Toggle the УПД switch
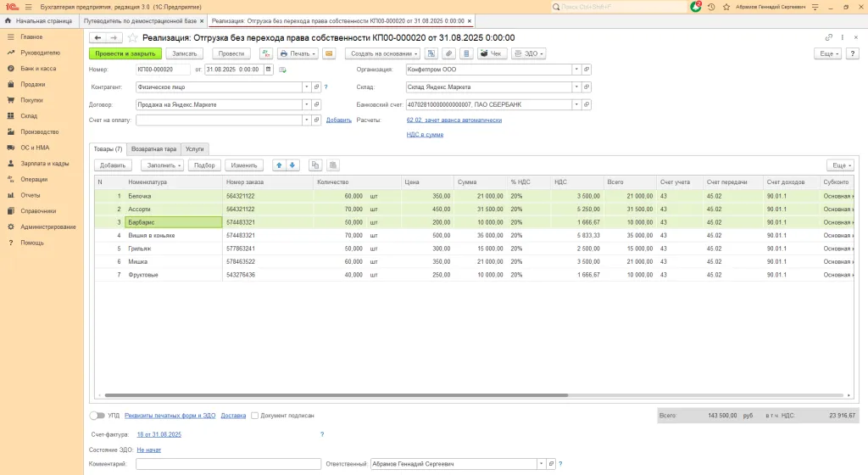Viewport: 868px width, 475px height. point(97,416)
